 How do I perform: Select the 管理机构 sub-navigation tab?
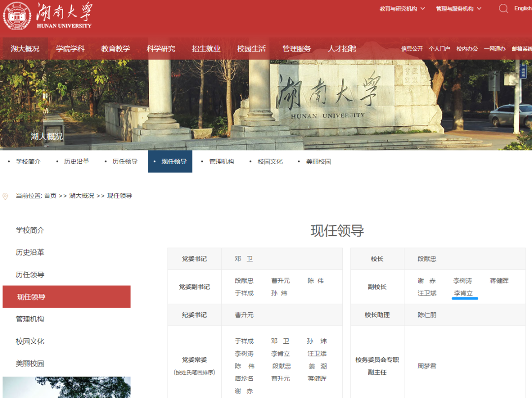222,162
